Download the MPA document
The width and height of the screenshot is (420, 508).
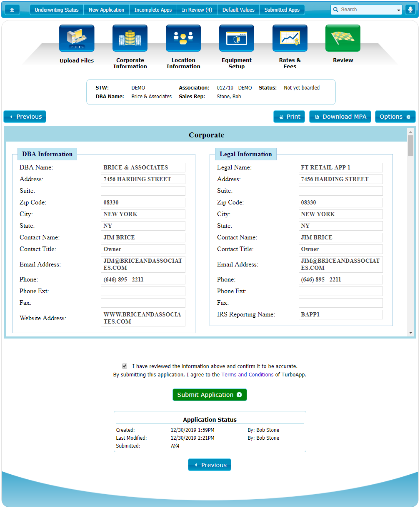pyautogui.click(x=340, y=117)
